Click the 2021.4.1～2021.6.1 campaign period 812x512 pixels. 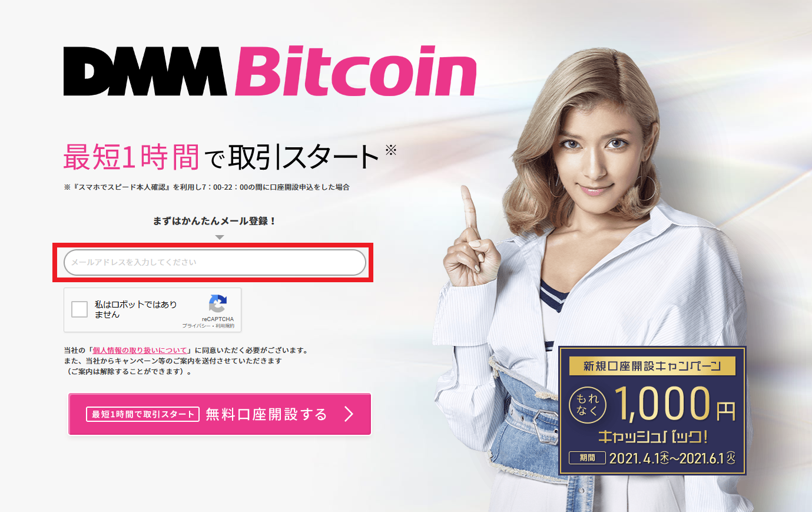(672, 458)
